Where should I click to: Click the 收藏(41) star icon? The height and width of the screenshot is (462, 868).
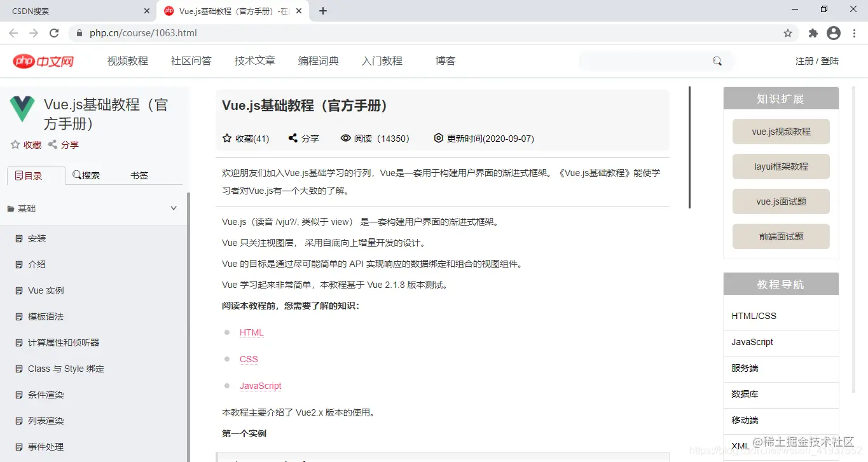(227, 138)
